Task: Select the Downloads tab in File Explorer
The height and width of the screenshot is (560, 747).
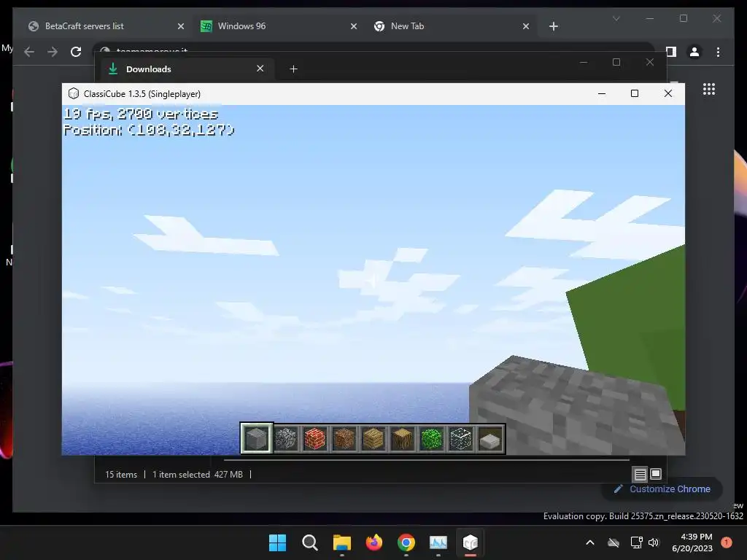Action: pyautogui.click(x=186, y=69)
